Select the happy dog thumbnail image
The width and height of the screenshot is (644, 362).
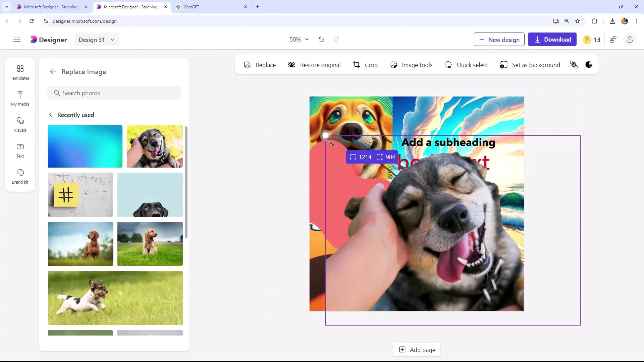[154, 146]
